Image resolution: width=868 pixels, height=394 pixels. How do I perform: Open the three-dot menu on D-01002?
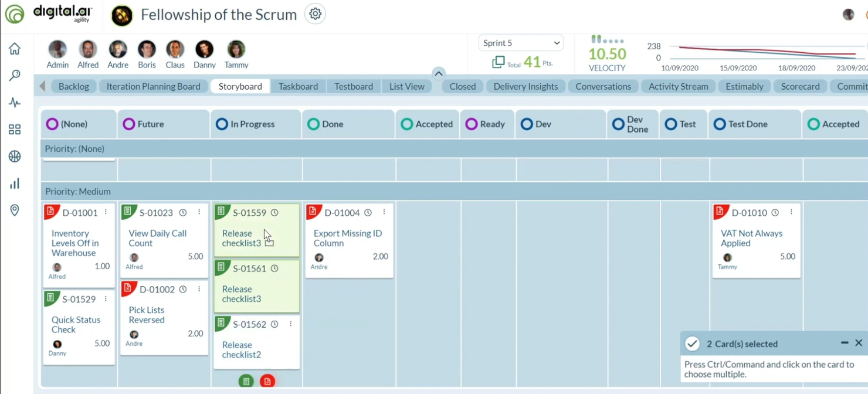coord(199,289)
